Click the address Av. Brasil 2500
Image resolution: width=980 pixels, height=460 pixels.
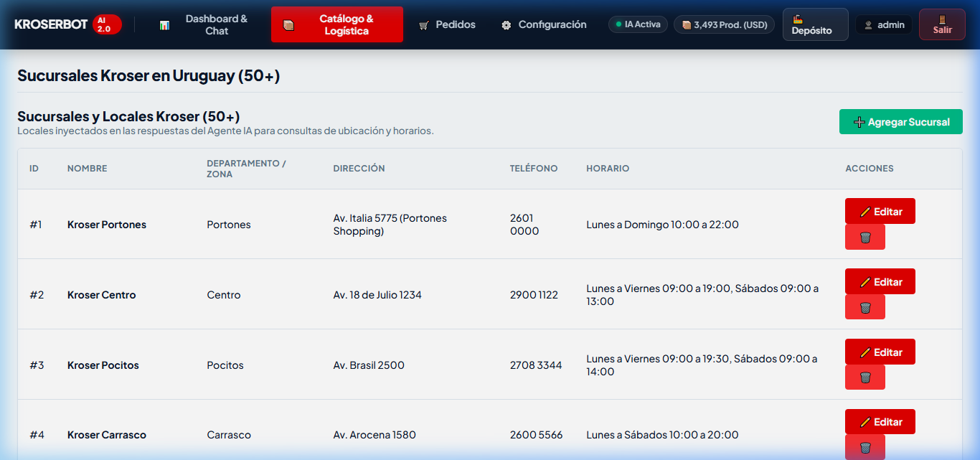coord(369,365)
